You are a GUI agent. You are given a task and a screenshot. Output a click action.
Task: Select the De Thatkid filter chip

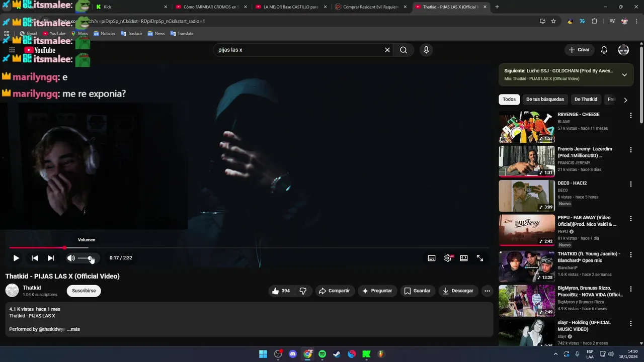(x=586, y=100)
